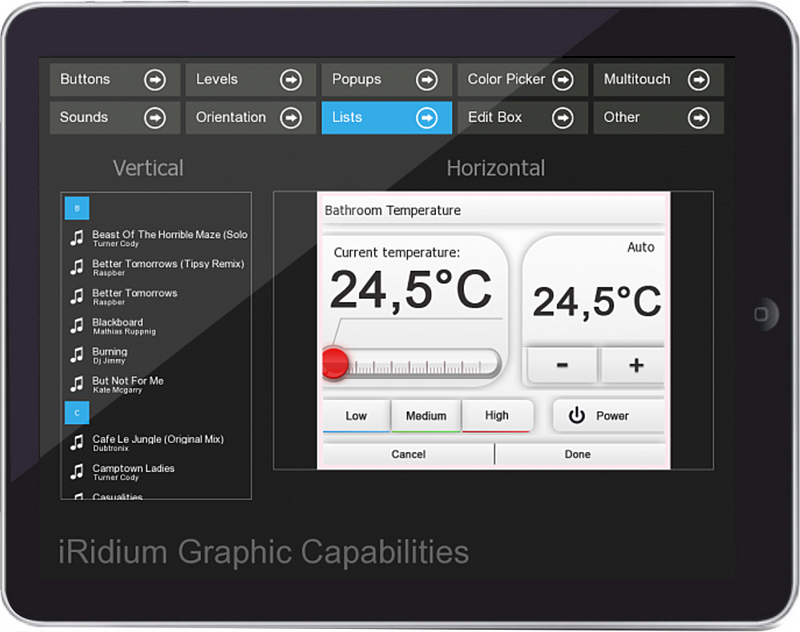Click the music note beside Camptown Ladies

click(x=76, y=471)
